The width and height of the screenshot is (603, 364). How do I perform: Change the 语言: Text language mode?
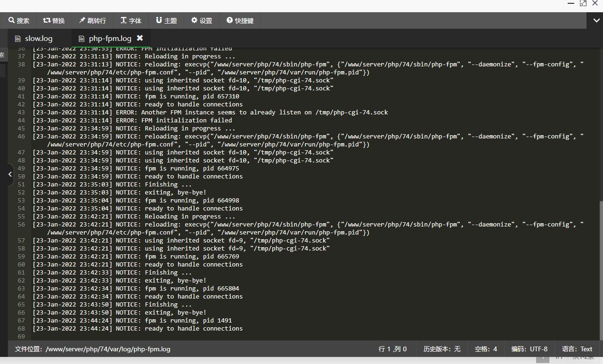pos(577,349)
